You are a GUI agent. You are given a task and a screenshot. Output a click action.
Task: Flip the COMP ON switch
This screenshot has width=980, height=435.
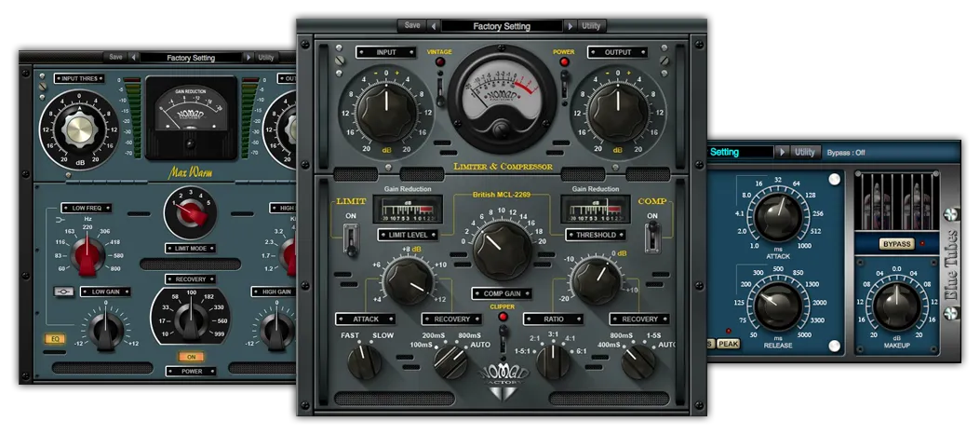click(x=652, y=238)
